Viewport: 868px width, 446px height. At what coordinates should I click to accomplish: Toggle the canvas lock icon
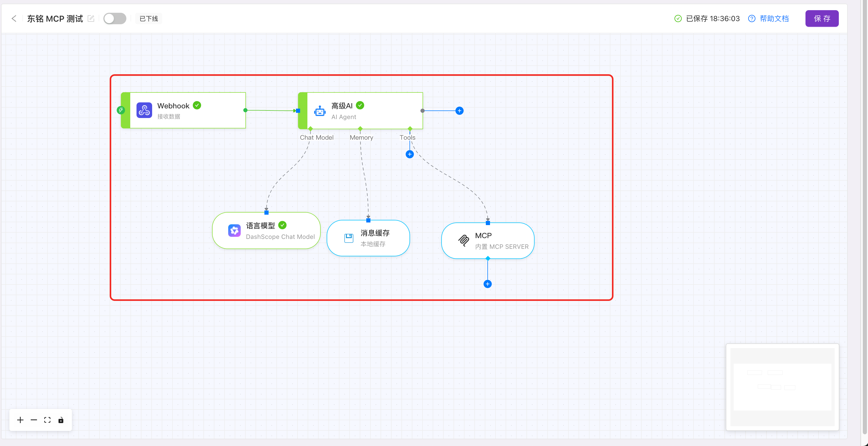(x=61, y=420)
